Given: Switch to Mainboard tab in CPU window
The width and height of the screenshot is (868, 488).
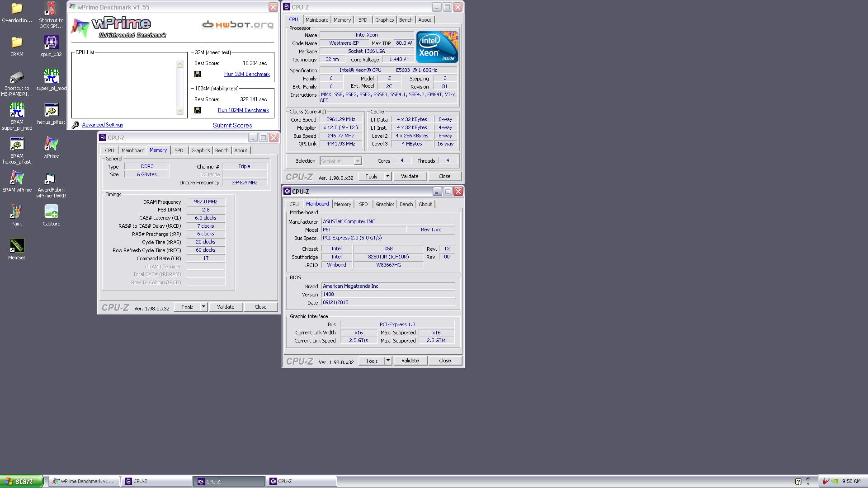Looking at the screenshot, I should click(317, 20).
